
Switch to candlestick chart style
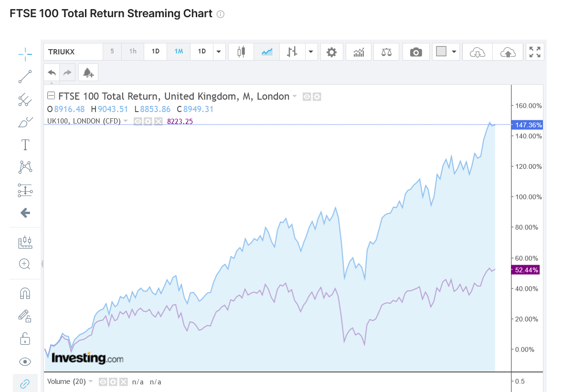241,52
